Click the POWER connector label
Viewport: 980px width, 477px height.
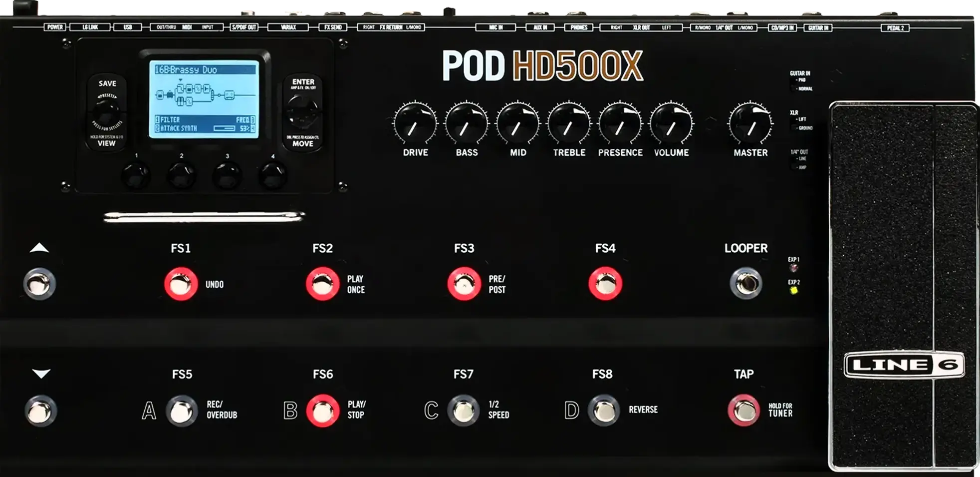[x=55, y=27]
